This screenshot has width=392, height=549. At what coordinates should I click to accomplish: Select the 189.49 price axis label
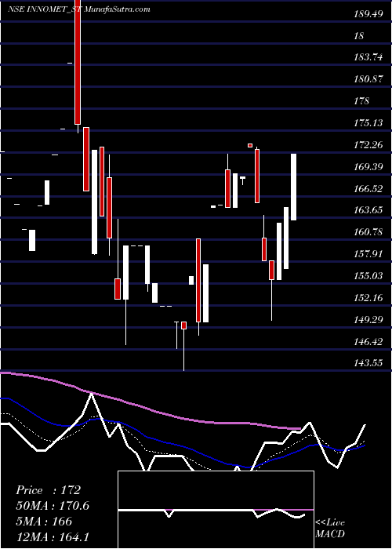point(368,14)
